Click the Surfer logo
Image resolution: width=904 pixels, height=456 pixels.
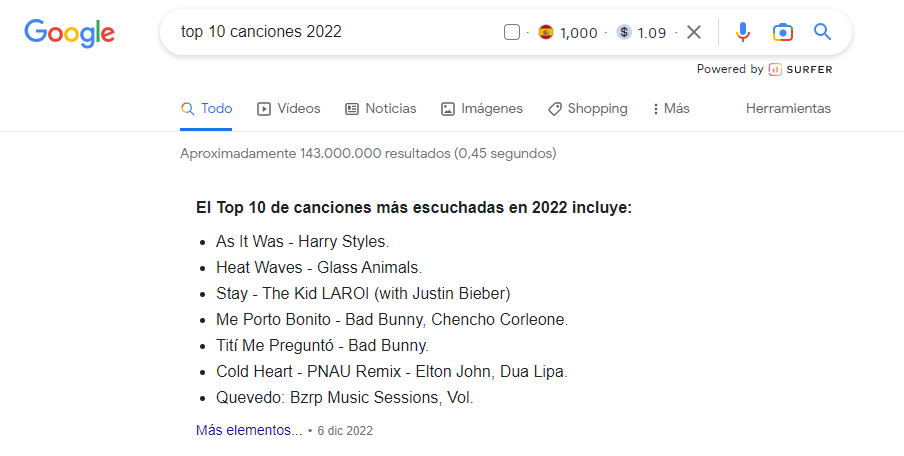click(800, 69)
